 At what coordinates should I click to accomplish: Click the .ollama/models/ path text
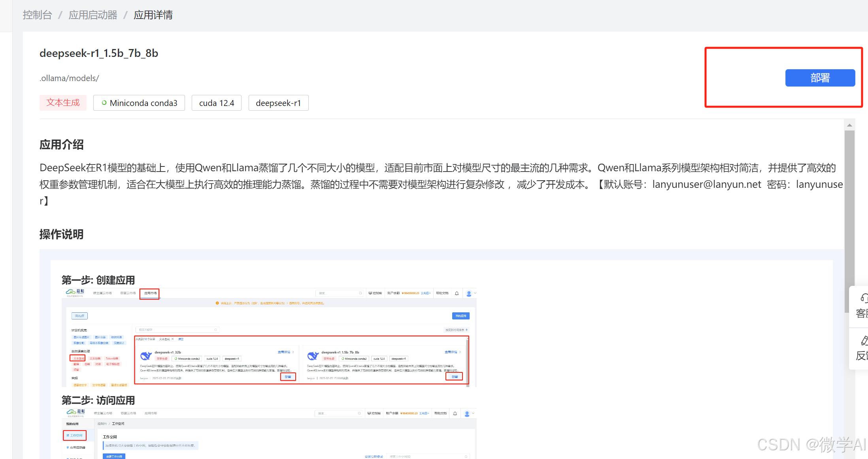[x=69, y=78]
